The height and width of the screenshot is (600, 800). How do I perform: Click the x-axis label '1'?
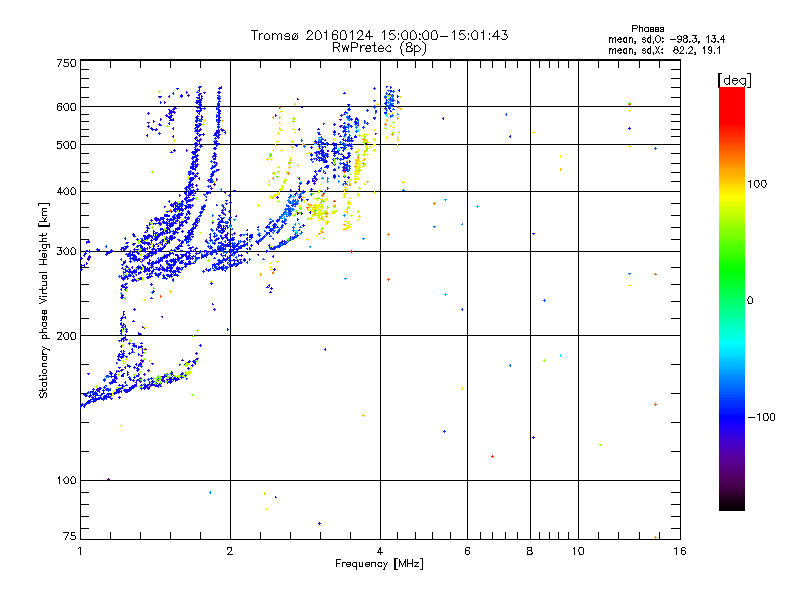tap(80, 551)
